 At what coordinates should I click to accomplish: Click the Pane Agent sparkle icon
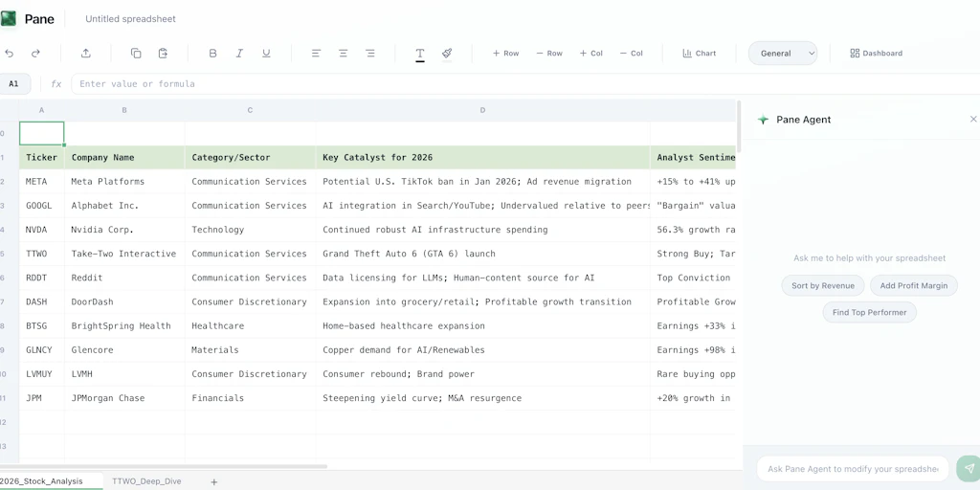pyautogui.click(x=763, y=120)
